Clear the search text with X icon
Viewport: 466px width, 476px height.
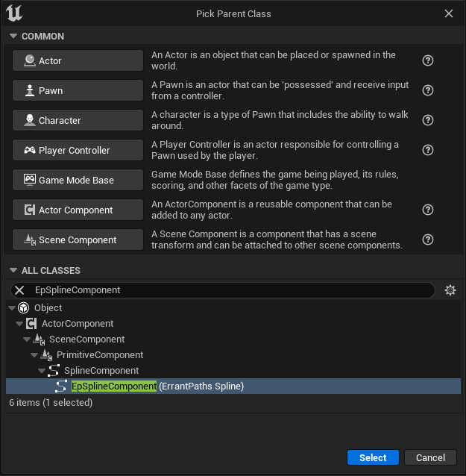coord(20,290)
